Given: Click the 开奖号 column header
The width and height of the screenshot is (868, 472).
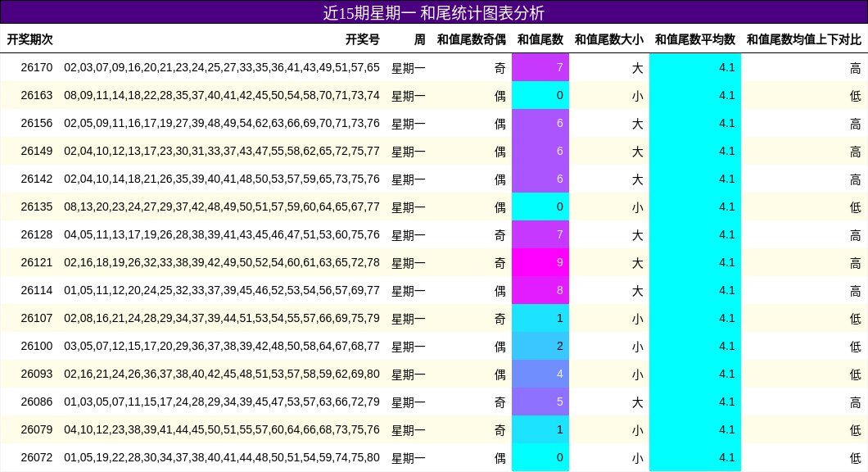Looking at the screenshot, I should pos(363,39).
